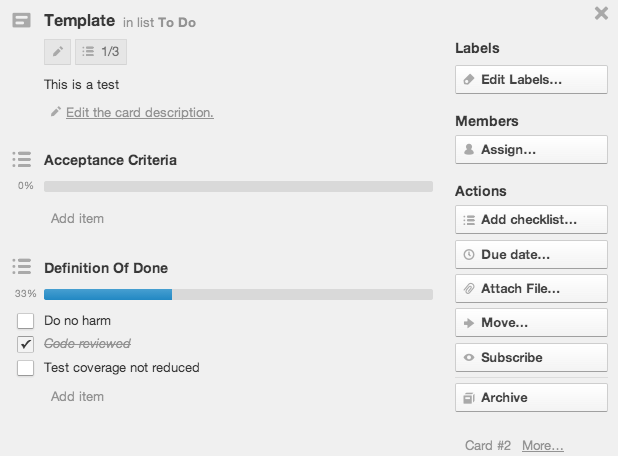Click Edit the card description link

click(x=140, y=113)
